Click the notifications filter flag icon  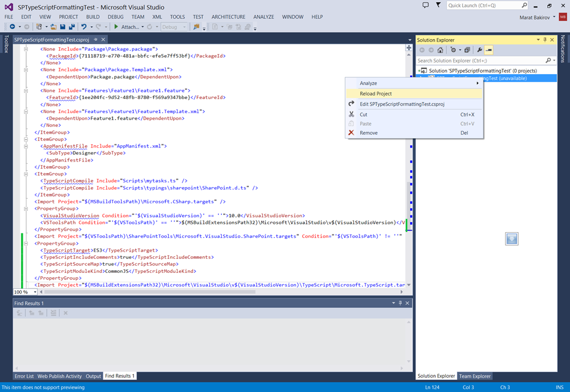(x=438, y=5)
